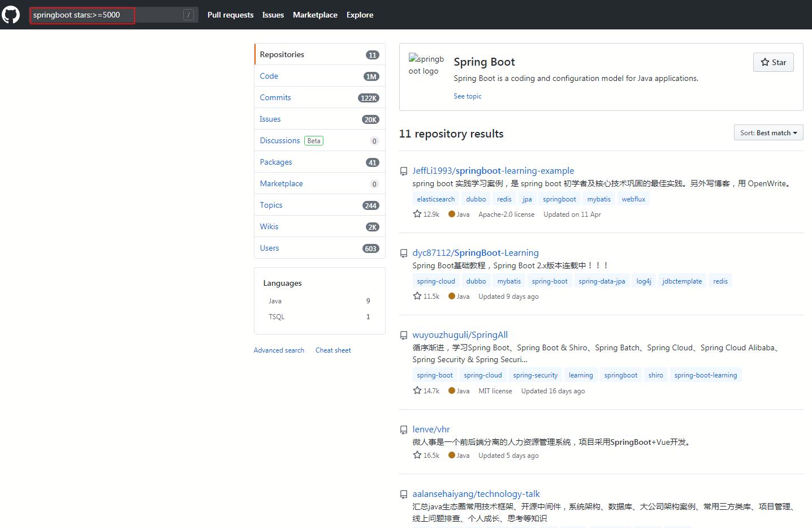Click the Apache-2.0 license text

coord(506,214)
